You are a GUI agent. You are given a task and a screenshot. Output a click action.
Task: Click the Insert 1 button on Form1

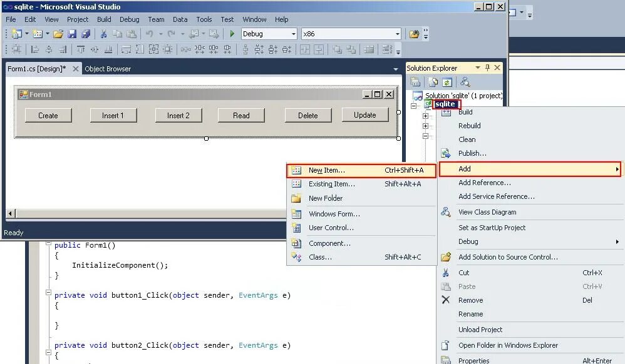(x=113, y=116)
